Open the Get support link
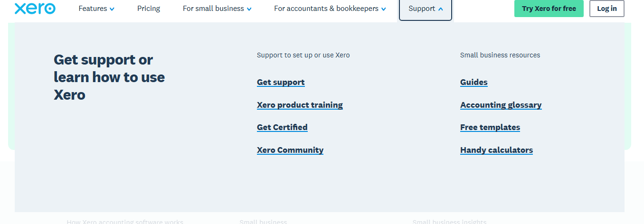Screen dimensions: 644x224 (281, 82)
